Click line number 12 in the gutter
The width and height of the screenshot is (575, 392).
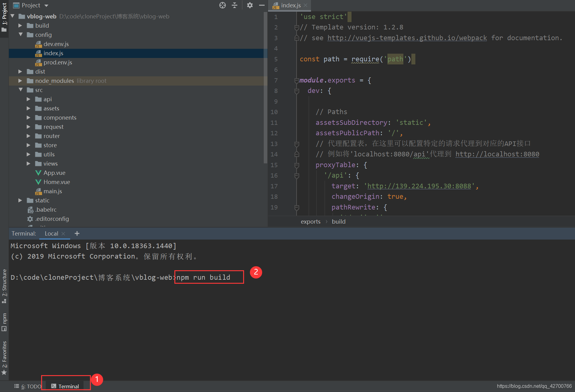274,133
